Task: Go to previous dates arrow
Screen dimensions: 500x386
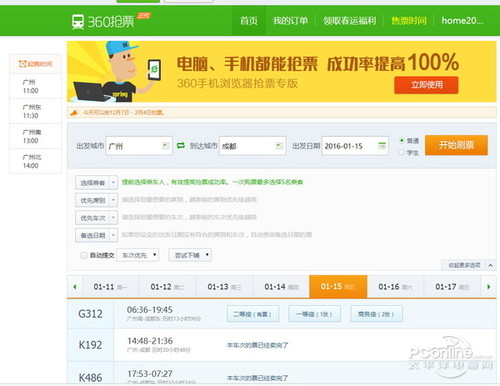Action: tap(75, 287)
